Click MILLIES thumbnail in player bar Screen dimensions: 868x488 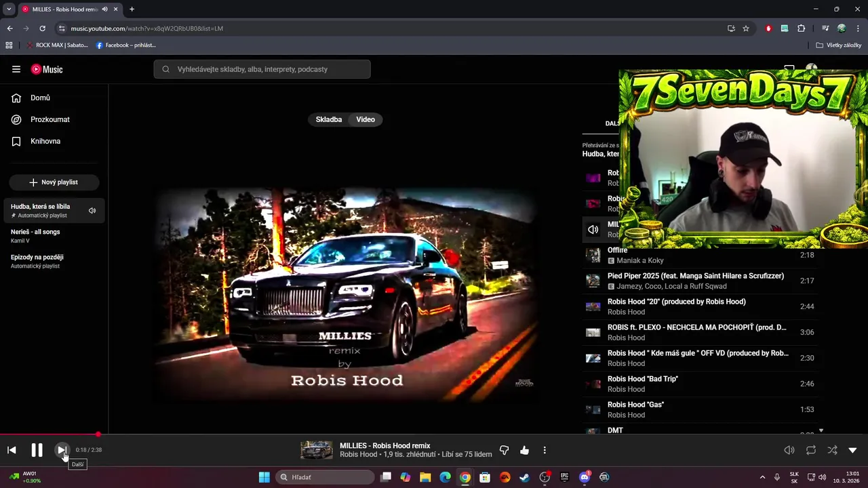tap(317, 450)
